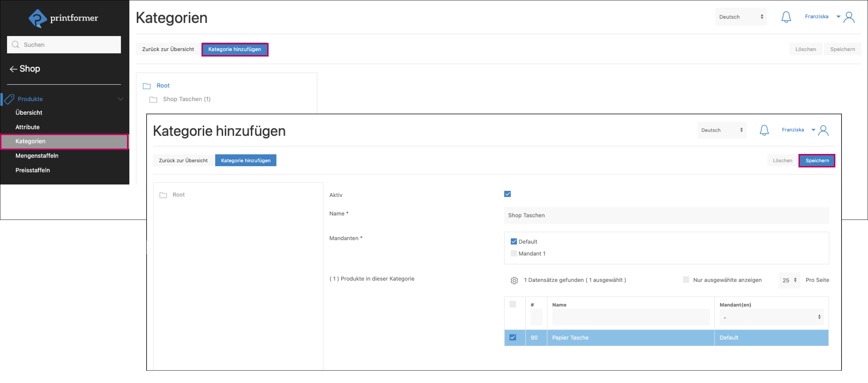Open table settings gear icon
The image size is (868, 383).
coord(514,280)
